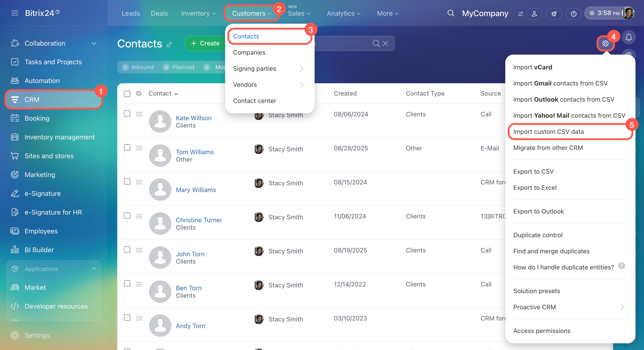
Task: Click the green Create button
Action: point(205,43)
